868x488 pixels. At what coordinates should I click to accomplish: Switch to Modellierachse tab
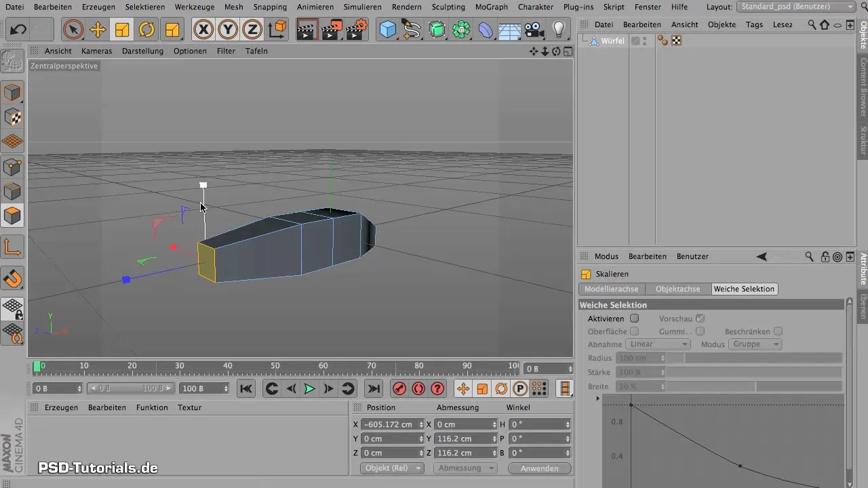click(612, 289)
